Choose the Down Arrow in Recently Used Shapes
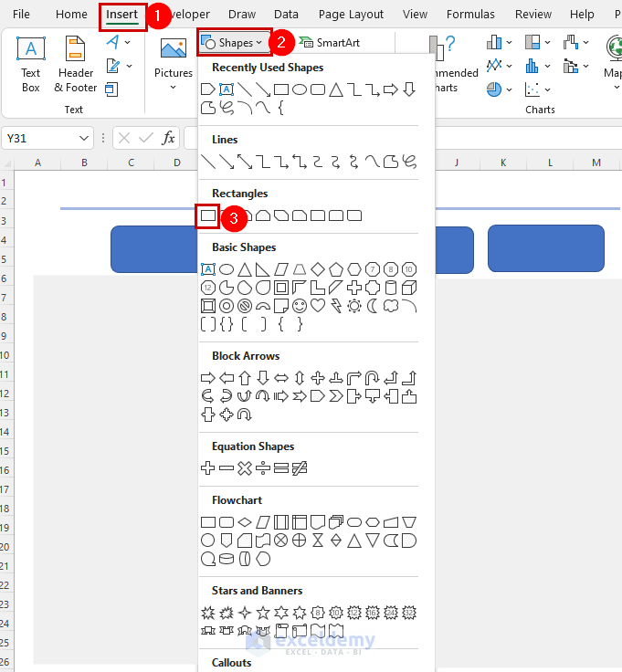Viewport: 622px width, 672px height. point(409,89)
